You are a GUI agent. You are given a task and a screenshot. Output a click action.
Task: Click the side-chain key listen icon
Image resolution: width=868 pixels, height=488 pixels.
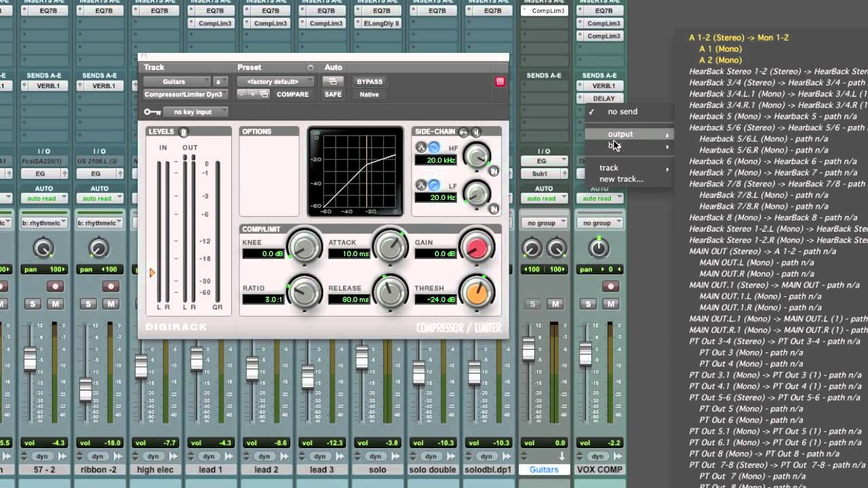click(x=464, y=131)
